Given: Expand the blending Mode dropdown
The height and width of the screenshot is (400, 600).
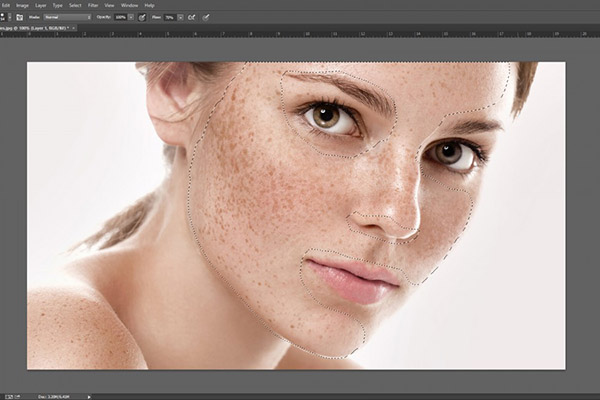Looking at the screenshot, I should [70, 17].
